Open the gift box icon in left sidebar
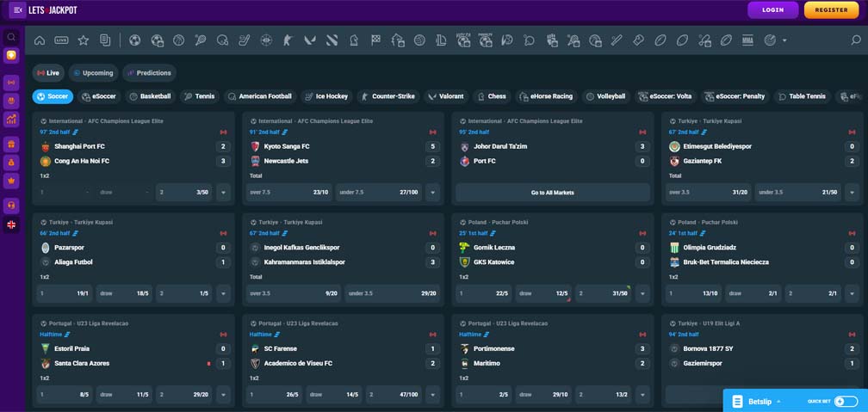This screenshot has height=412, width=868. point(12,145)
